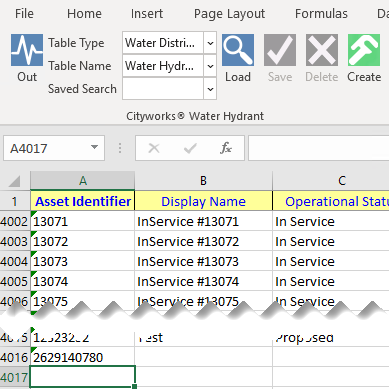Select row 4003 header

[x=15, y=242]
